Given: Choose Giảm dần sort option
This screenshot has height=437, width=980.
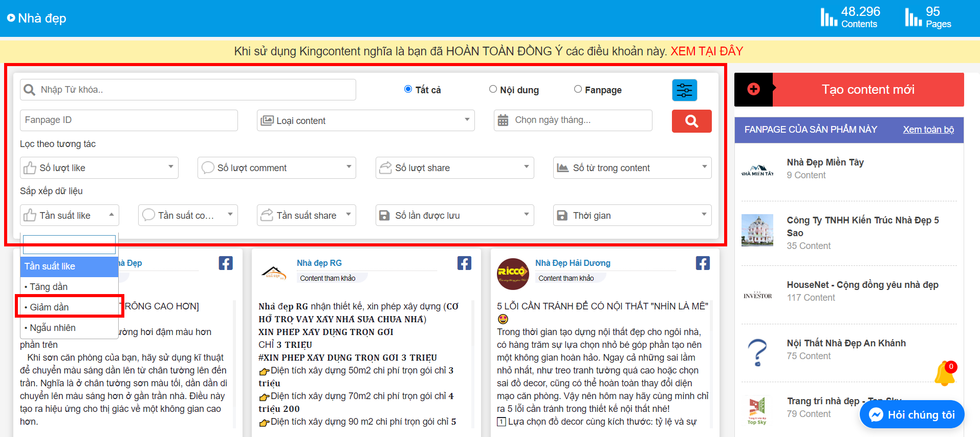Looking at the screenshot, I should pos(69,307).
